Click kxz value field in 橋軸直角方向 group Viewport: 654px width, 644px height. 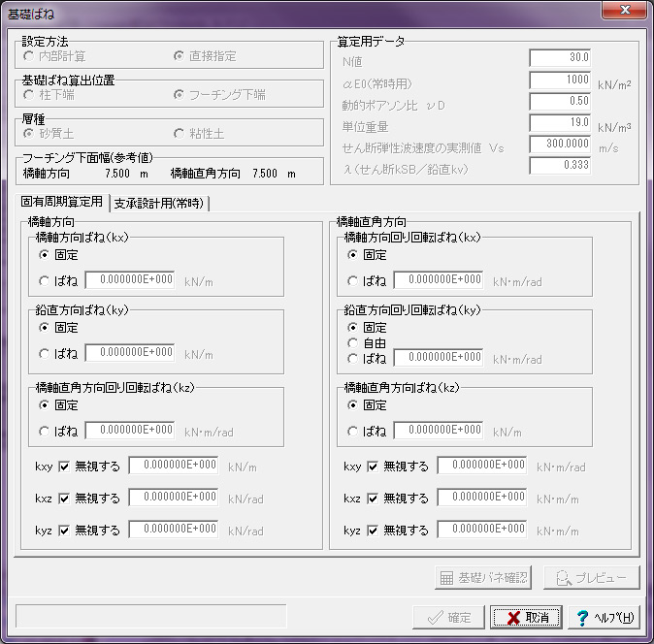482,498
